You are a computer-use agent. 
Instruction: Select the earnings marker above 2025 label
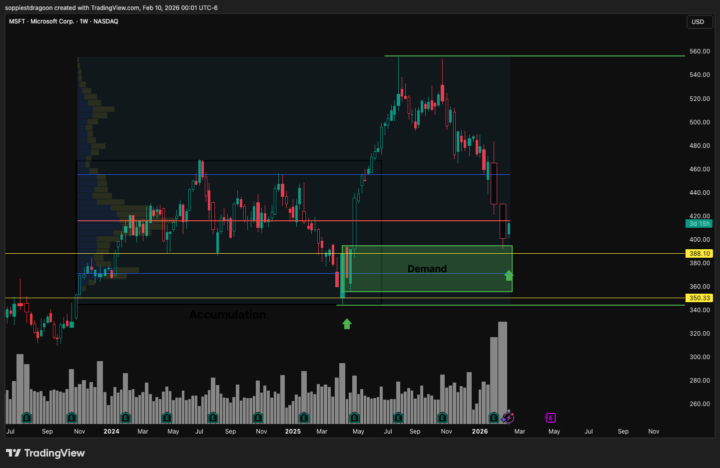click(304, 417)
